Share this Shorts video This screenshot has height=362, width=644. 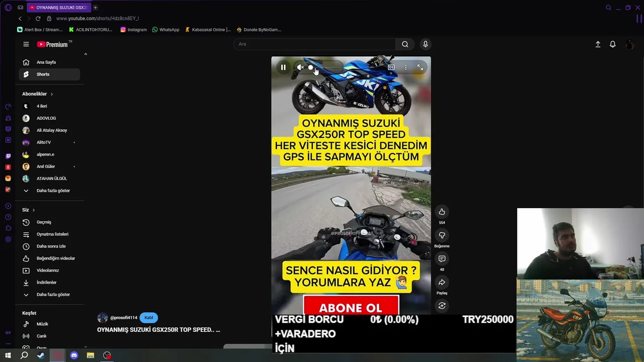point(442,283)
